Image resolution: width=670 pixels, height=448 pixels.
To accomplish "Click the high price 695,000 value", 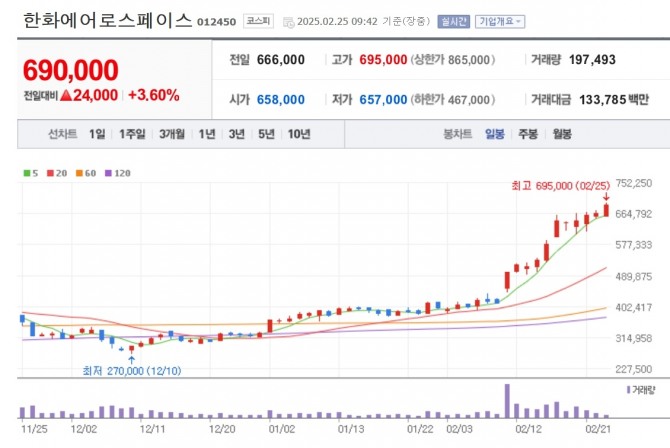I will [383, 60].
